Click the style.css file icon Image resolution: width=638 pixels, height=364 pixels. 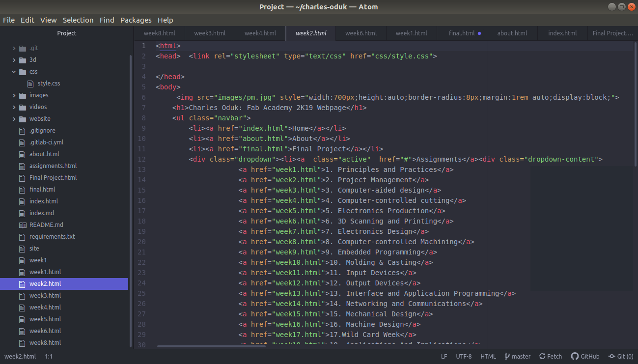click(30, 84)
